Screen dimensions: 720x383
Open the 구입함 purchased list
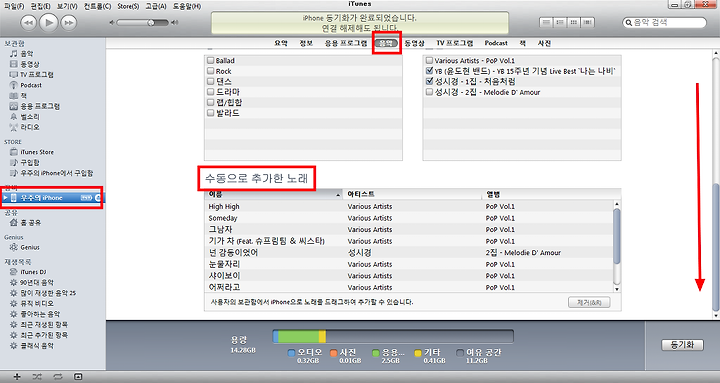25,163
